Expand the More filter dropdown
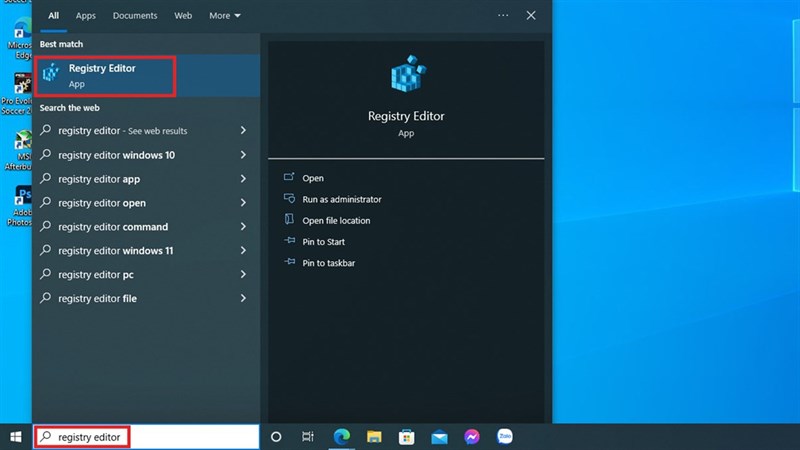Image resolution: width=800 pixels, height=450 pixels. pos(224,16)
